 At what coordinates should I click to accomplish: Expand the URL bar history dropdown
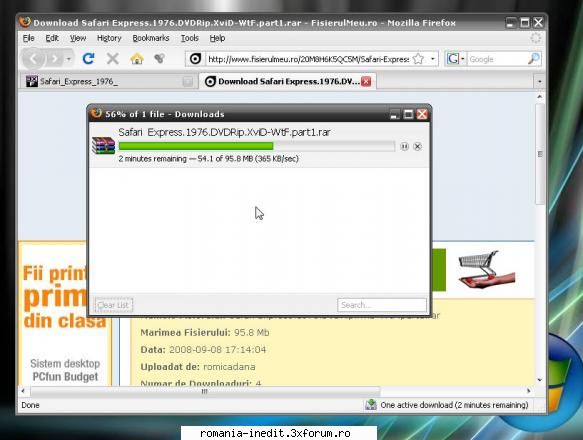[432, 59]
